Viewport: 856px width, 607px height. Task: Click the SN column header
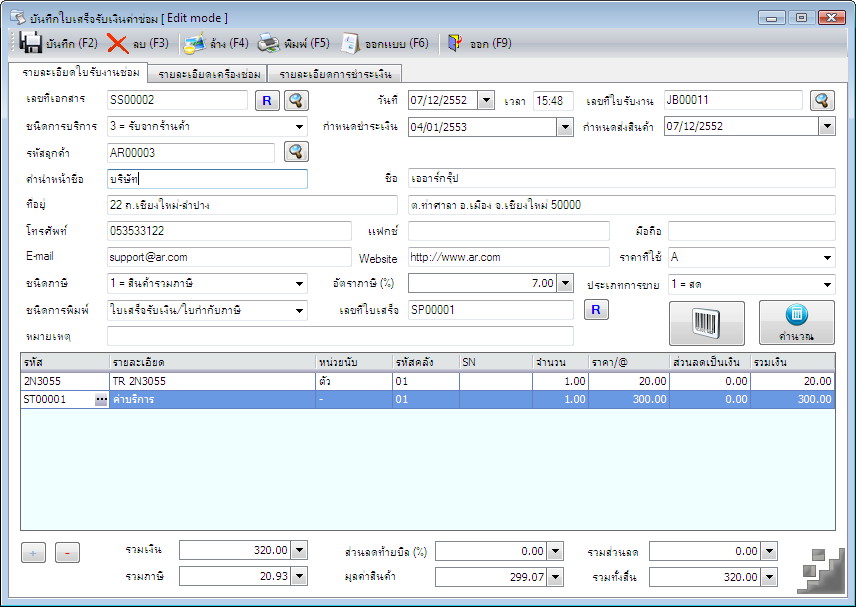(496, 362)
